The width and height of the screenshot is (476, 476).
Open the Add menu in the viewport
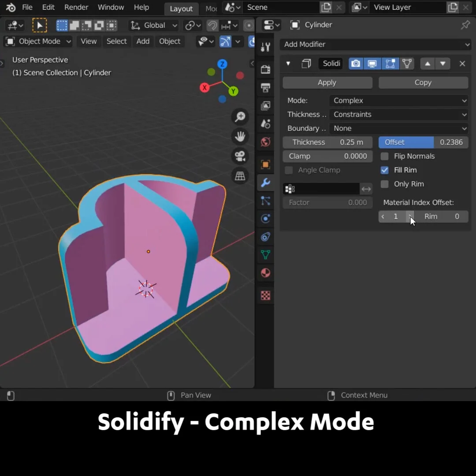click(x=143, y=41)
